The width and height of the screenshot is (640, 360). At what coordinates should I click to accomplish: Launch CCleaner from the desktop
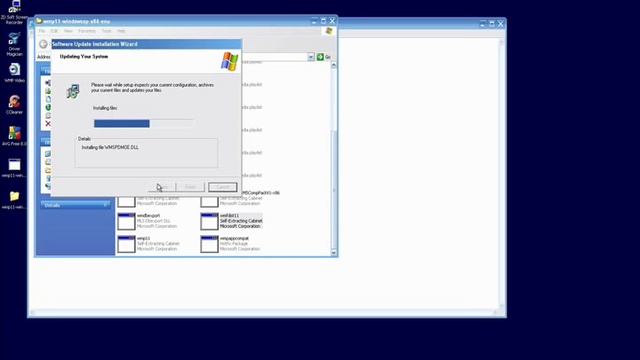(x=14, y=101)
